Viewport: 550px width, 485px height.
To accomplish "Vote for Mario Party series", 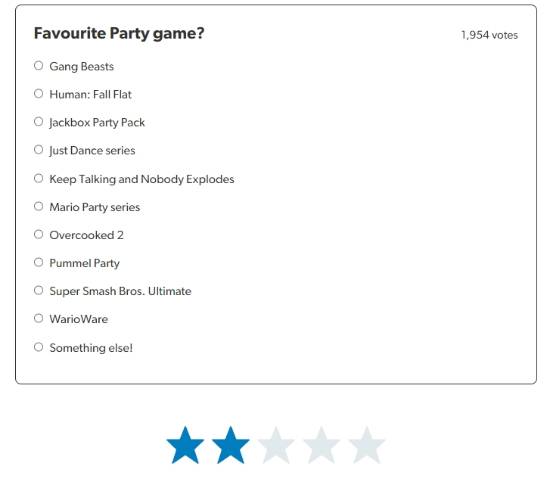I will [x=39, y=206].
